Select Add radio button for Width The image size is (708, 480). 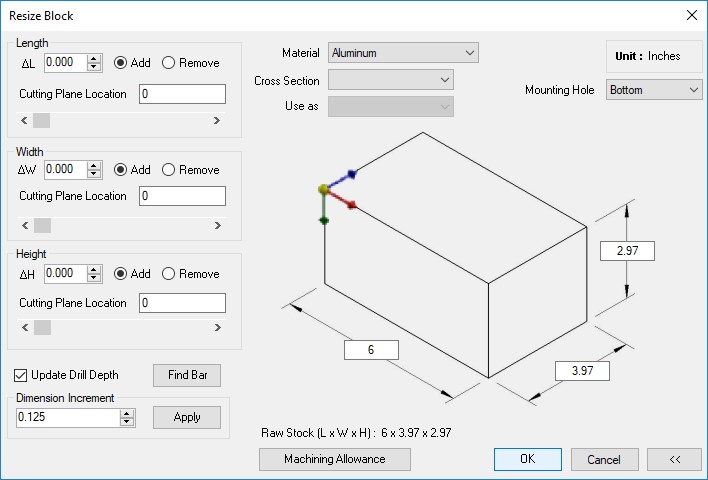click(120, 170)
